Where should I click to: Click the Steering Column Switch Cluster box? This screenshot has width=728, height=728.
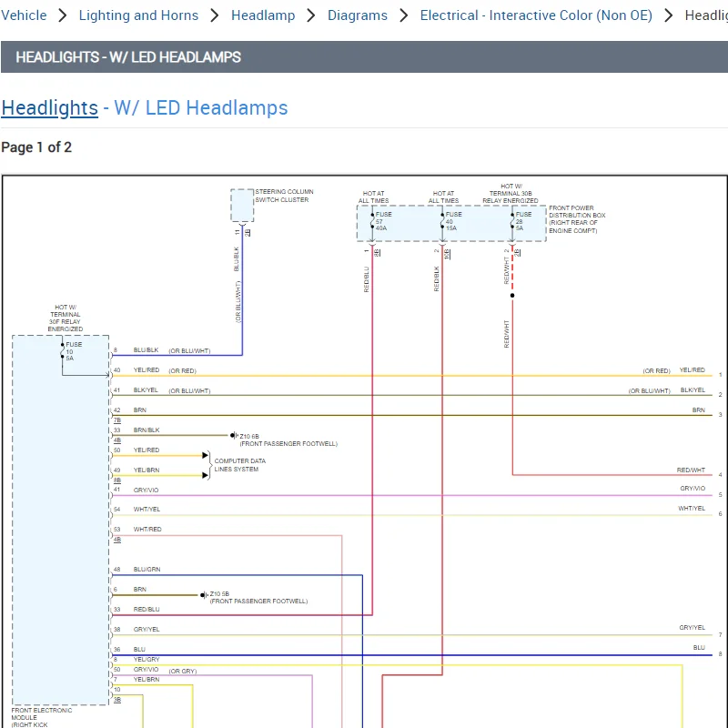tap(242, 206)
